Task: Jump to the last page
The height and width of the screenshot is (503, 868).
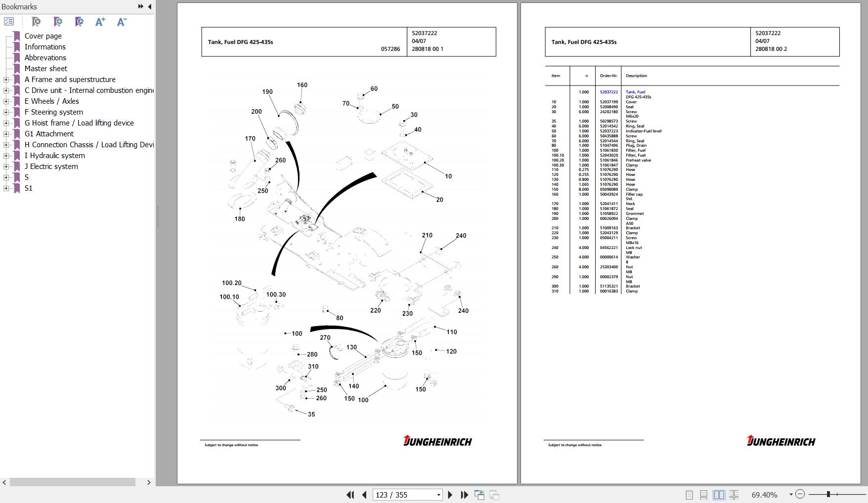Action: click(464, 495)
